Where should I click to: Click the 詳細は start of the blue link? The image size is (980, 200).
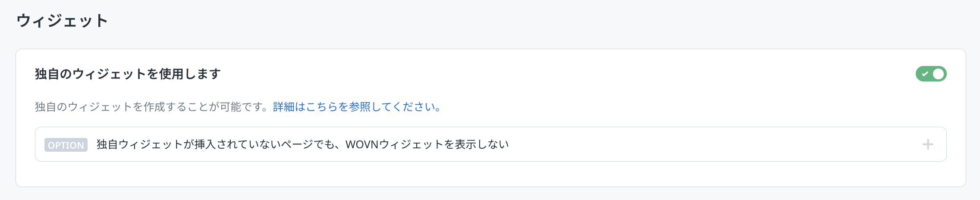click(x=289, y=107)
